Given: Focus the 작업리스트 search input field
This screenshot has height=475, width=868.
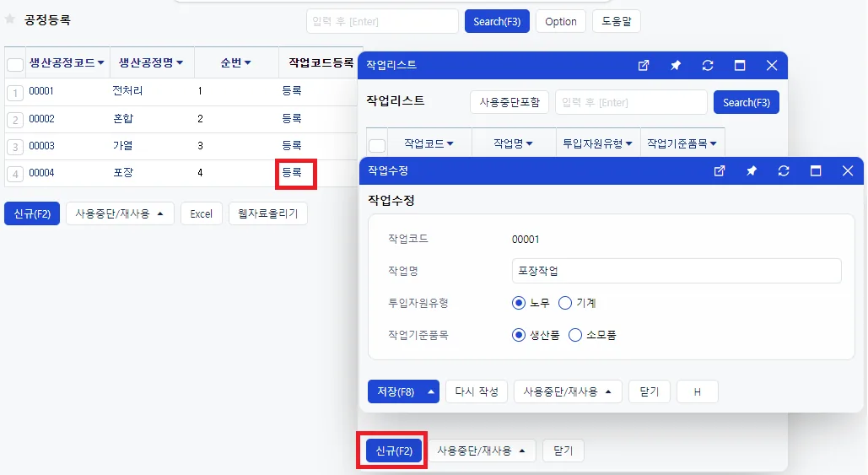Looking at the screenshot, I should (631, 102).
